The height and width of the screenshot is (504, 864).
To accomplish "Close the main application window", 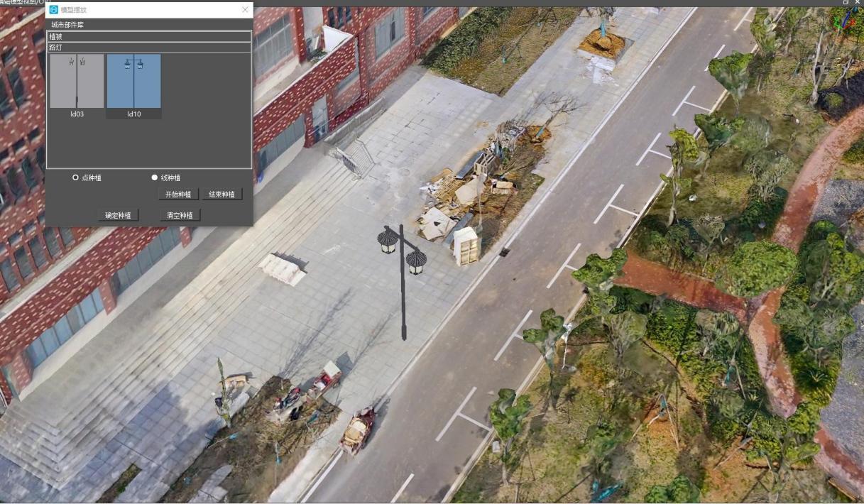I will 858,3.
